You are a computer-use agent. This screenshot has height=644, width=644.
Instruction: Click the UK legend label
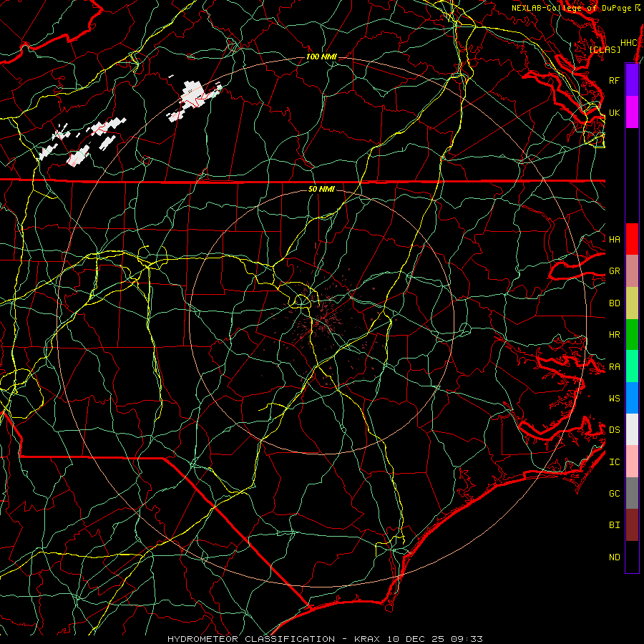(615, 112)
